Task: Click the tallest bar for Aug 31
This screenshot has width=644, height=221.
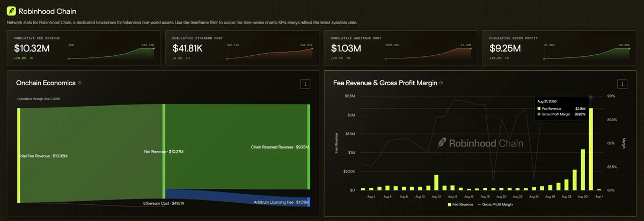Action: [591, 149]
